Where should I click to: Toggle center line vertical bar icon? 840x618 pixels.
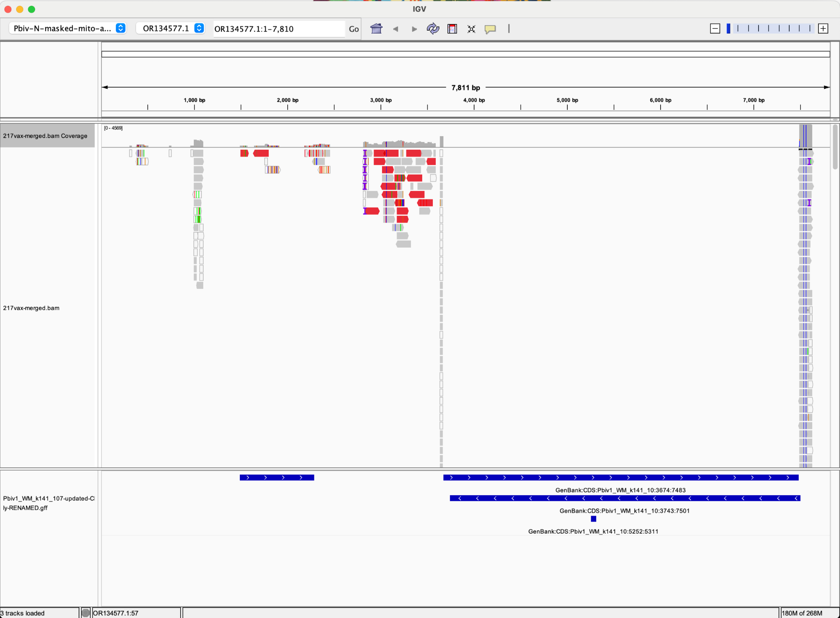click(509, 29)
